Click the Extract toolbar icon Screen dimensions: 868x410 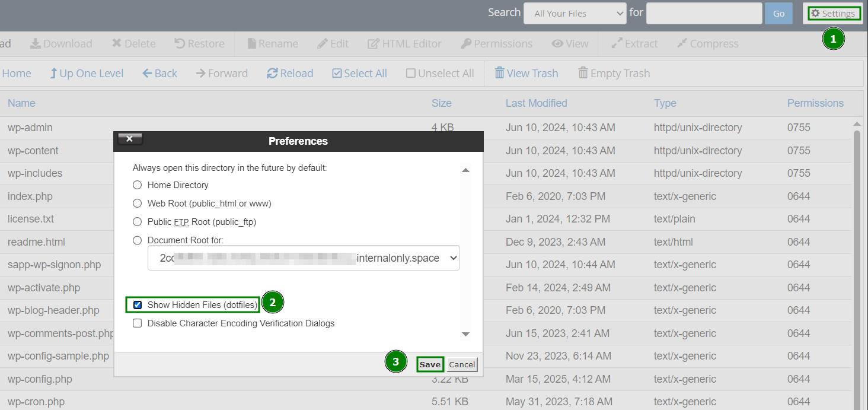(x=634, y=43)
